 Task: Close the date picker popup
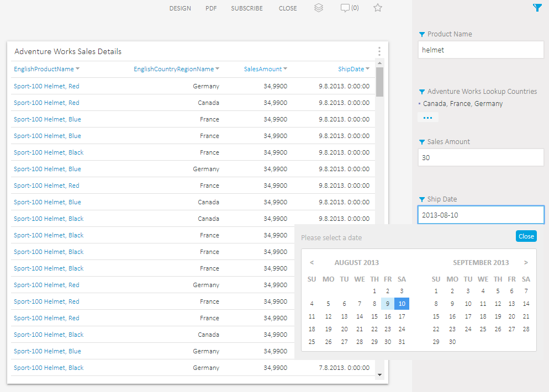pos(526,236)
